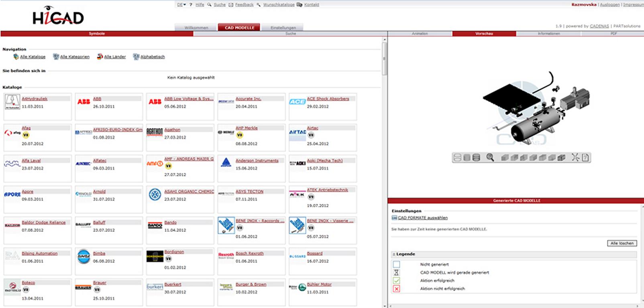Image resolution: width=644 pixels, height=308 pixels.
Task: Click the Alle löschen button
Action: [x=622, y=243]
